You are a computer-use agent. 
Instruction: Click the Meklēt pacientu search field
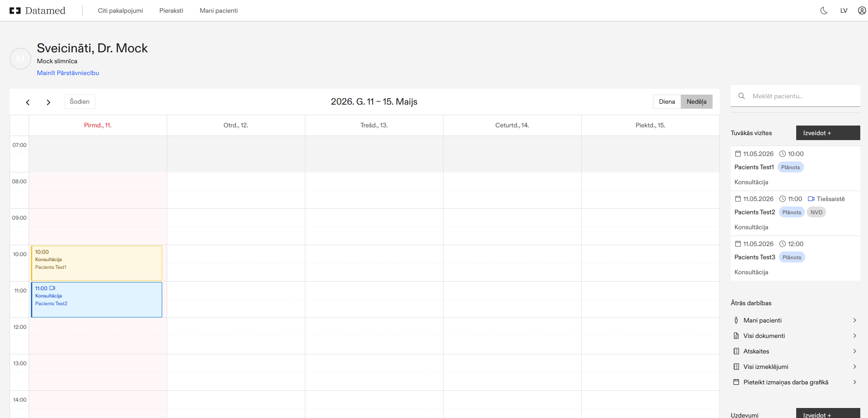coord(795,96)
